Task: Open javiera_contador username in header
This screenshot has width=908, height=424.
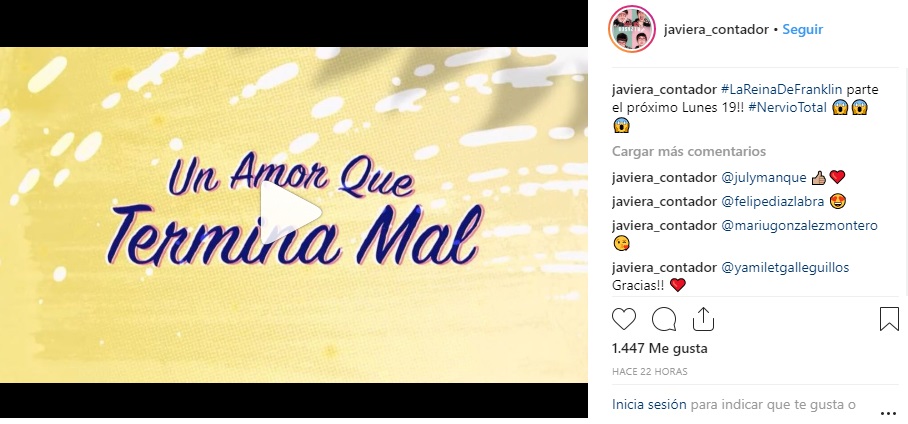Action: pyautogui.click(x=716, y=30)
